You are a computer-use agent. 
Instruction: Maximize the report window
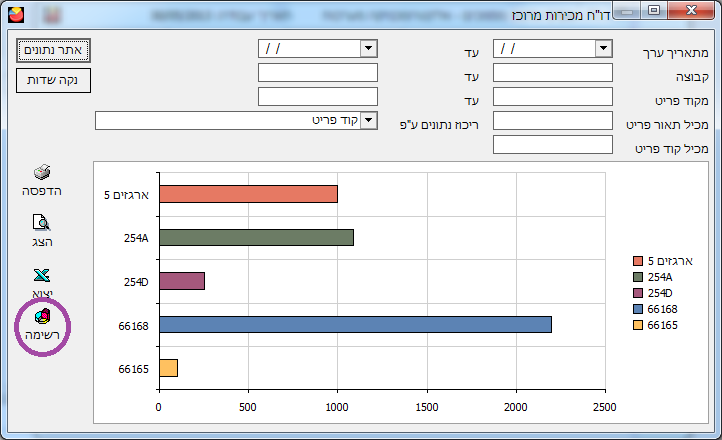[654, 10]
